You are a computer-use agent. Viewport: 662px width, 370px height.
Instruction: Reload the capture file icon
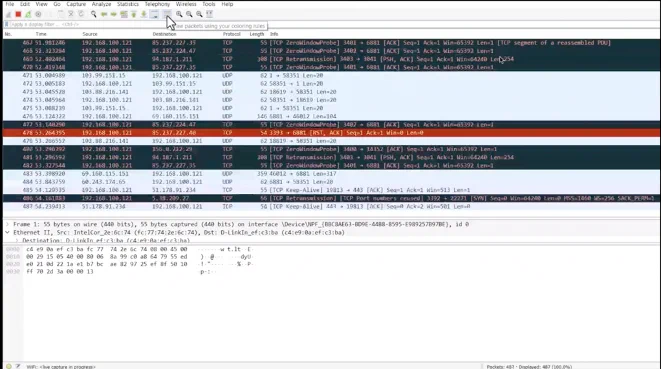coord(81,14)
